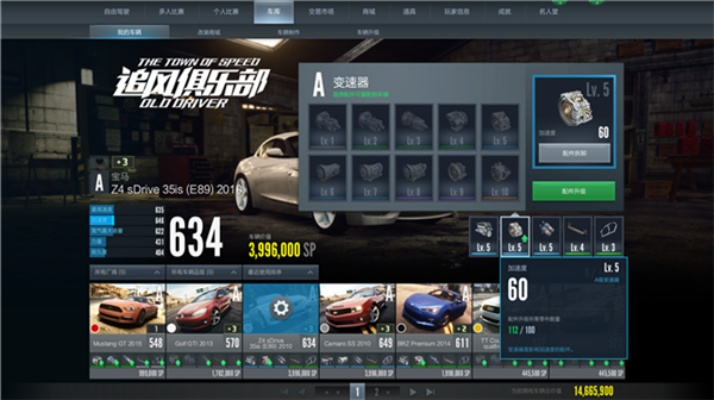This screenshot has height=400, width=714.
Task: Go to page 2 of car list
Action: (378, 391)
